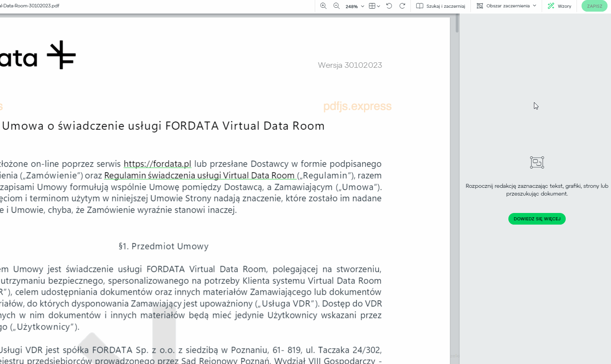
Task: Click the Wersja 30102023 text
Action: coord(350,65)
